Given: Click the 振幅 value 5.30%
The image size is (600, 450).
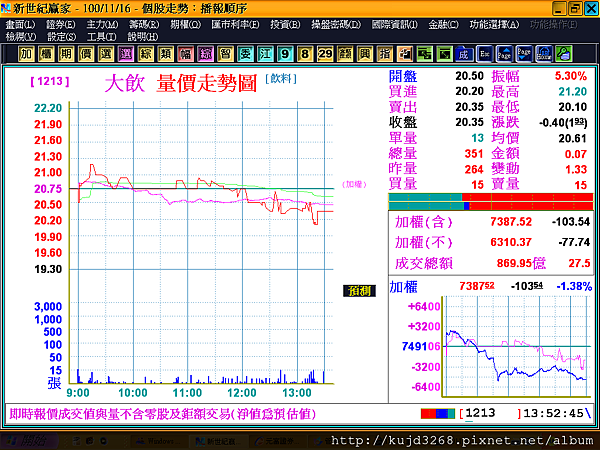Looking at the screenshot, I should pos(571,76).
